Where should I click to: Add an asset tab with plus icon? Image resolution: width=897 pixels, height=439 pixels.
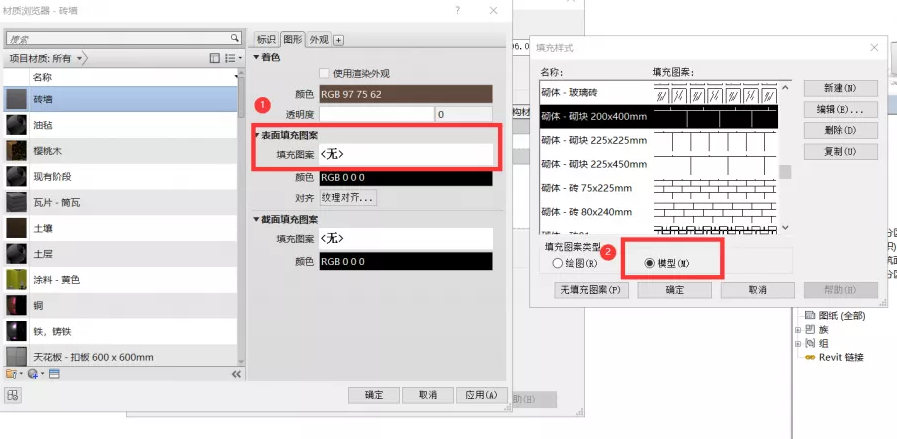point(339,40)
